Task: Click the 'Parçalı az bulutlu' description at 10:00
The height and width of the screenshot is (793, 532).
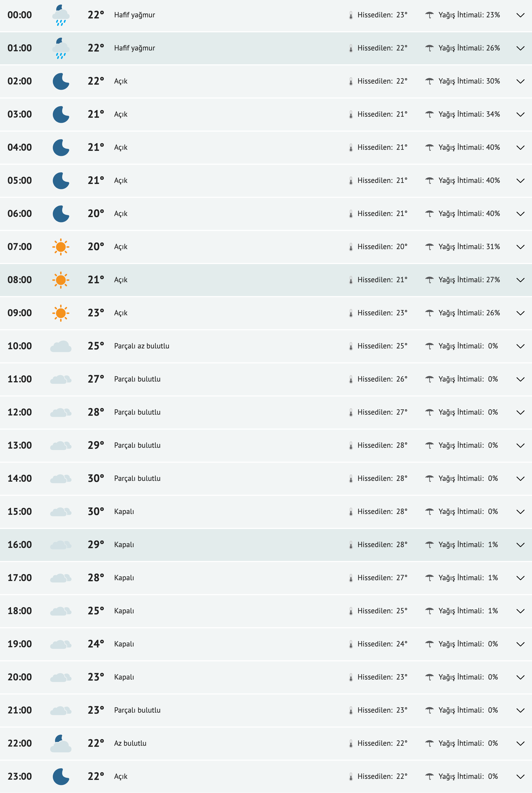Action: click(x=141, y=346)
